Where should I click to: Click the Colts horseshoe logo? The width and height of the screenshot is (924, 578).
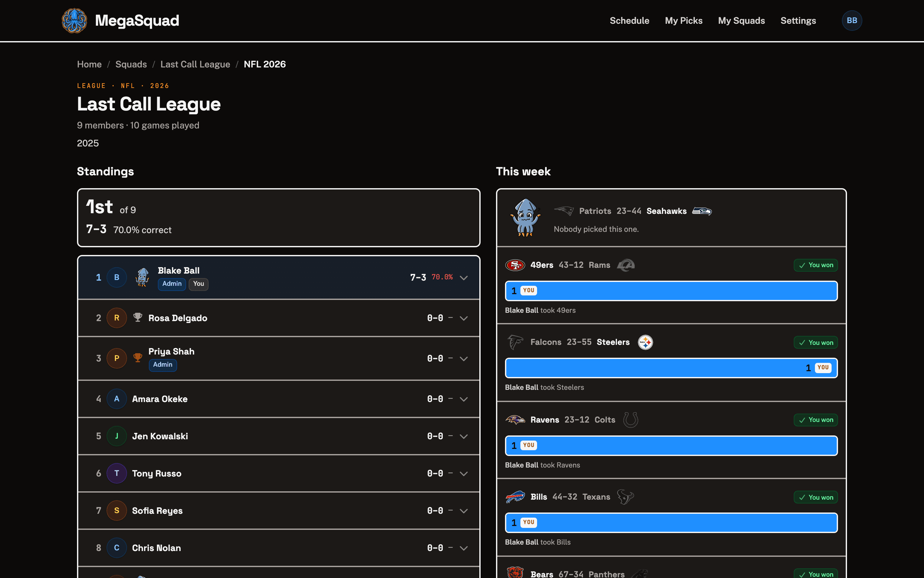[x=631, y=420]
